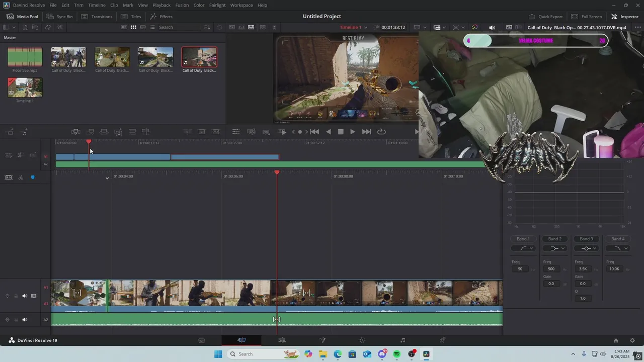Image resolution: width=644 pixels, height=362 pixels.
Task: Toggle viewer audio mute speaker
Action: [492, 27]
